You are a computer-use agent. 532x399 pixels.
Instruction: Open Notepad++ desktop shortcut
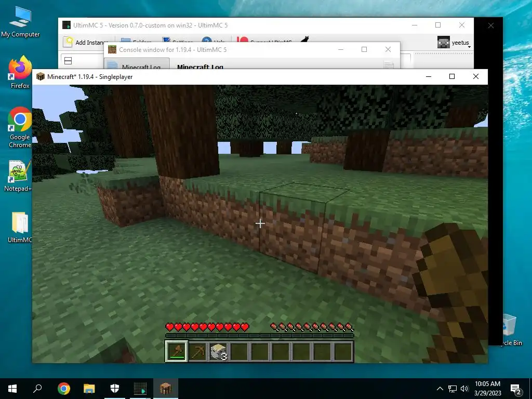tap(19, 176)
